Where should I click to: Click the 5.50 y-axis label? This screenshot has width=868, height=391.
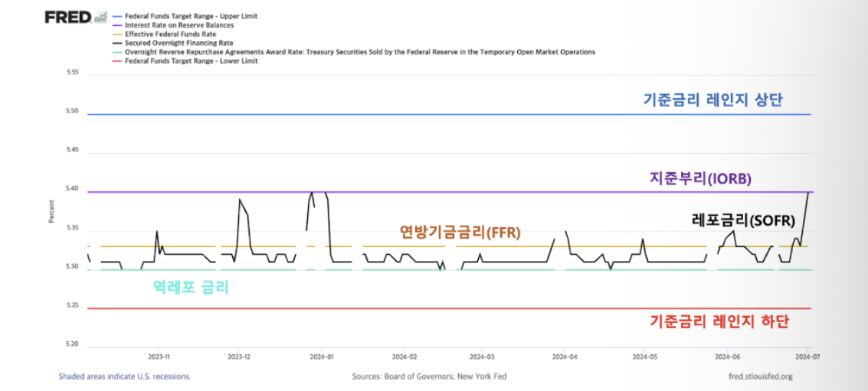coord(72,111)
